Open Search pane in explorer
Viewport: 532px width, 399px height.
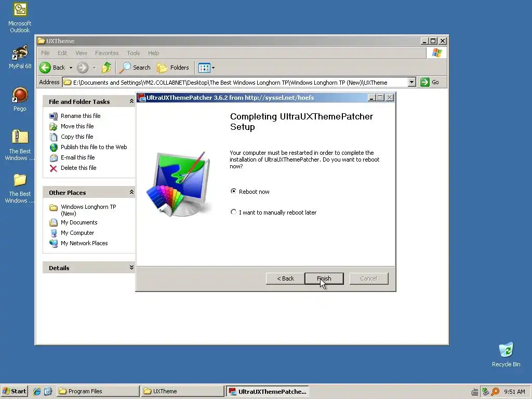[136, 68]
